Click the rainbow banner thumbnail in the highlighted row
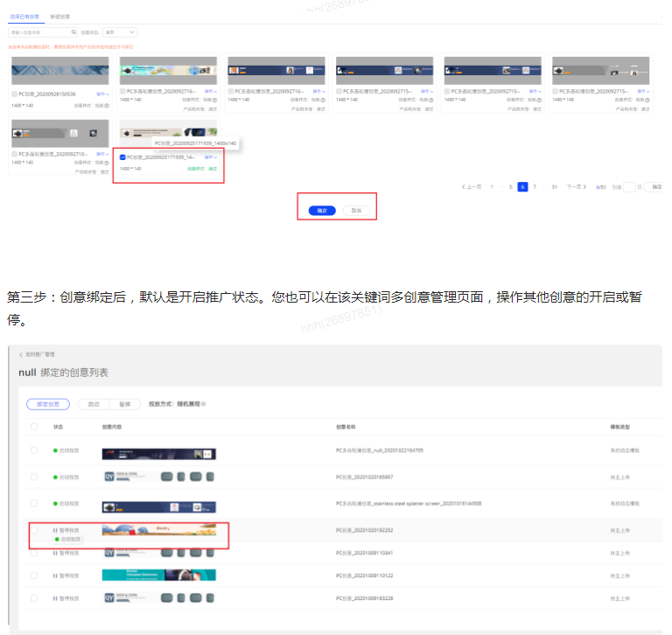 pyautogui.click(x=157, y=530)
